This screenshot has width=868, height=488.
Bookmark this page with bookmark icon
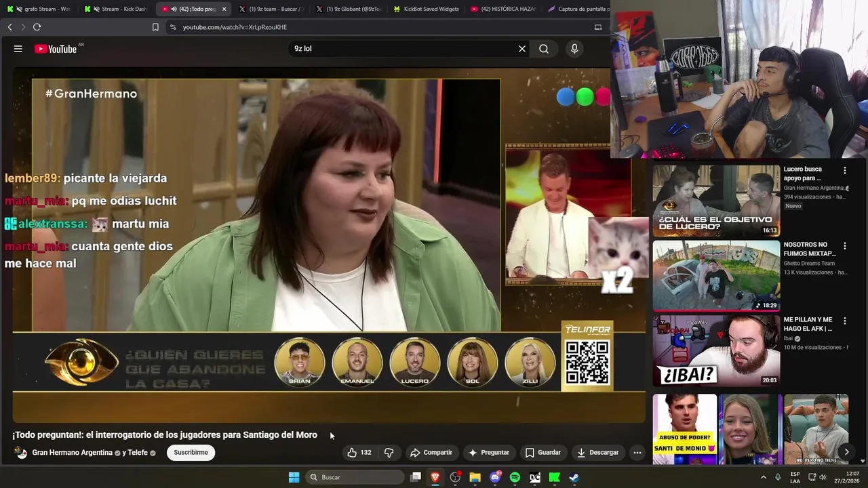point(155,27)
